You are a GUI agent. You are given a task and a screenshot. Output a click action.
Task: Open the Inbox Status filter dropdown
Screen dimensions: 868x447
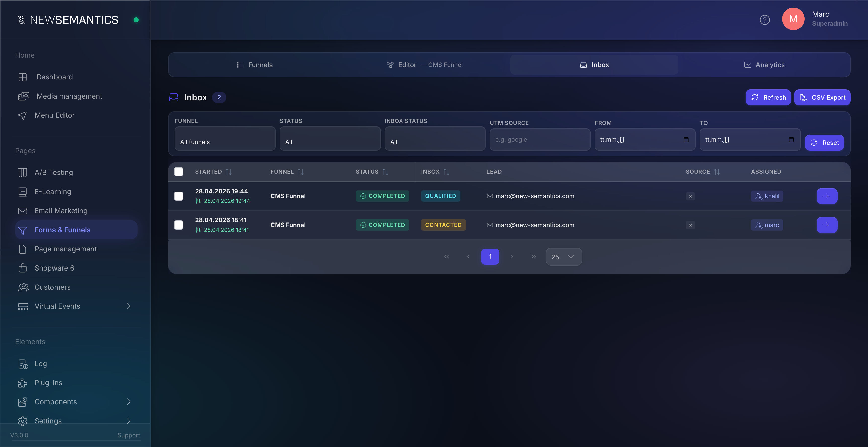pyautogui.click(x=435, y=139)
